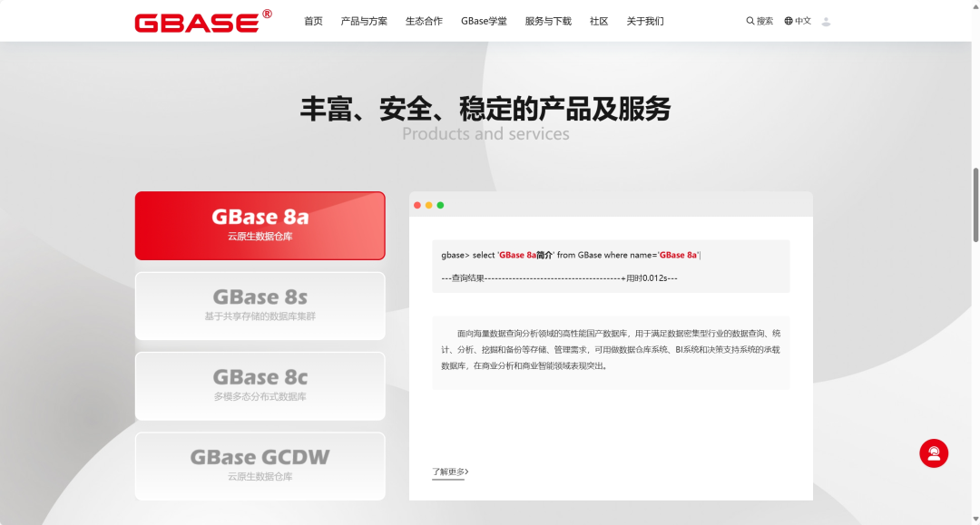Click the globe language icon
This screenshot has width=980, height=525.
tap(789, 21)
